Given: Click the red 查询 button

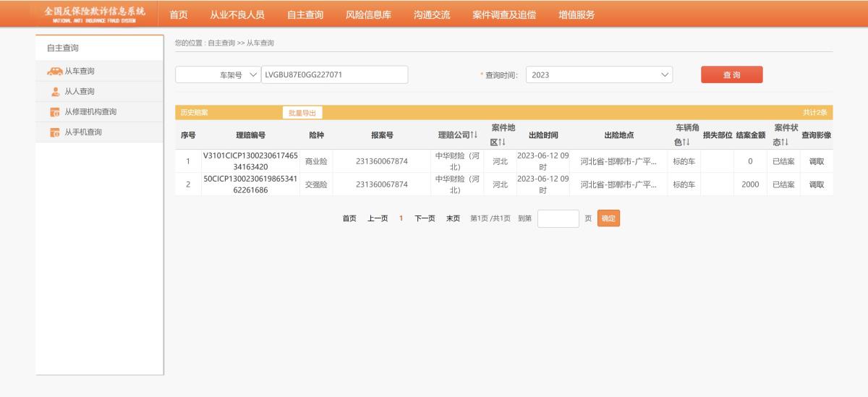Looking at the screenshot, I should (731, 74).
